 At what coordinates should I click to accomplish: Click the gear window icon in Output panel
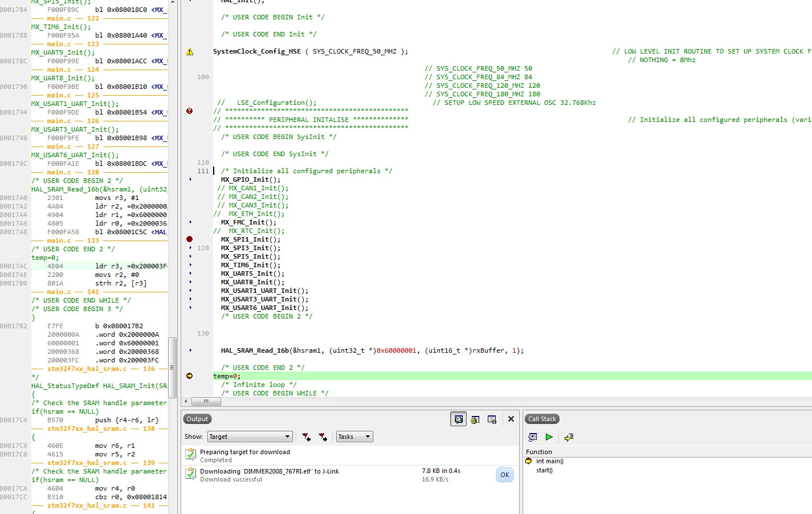point(475,419)
